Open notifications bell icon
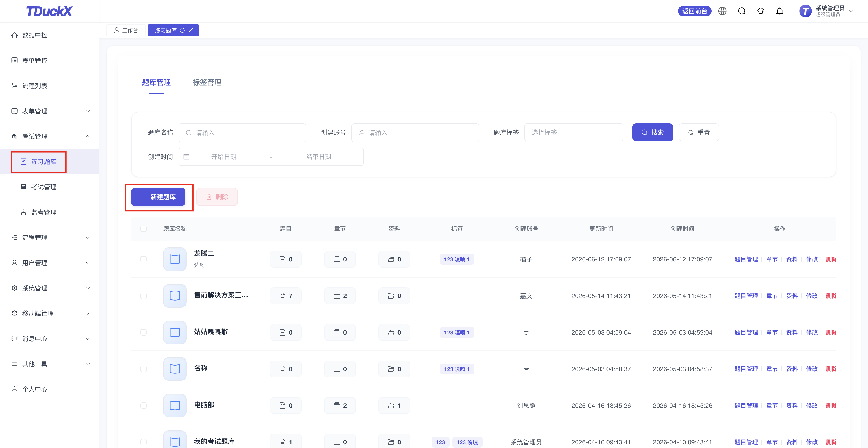The height and width of the screenshot is (448, 868). pyautogui.click(x=780, y=11)
